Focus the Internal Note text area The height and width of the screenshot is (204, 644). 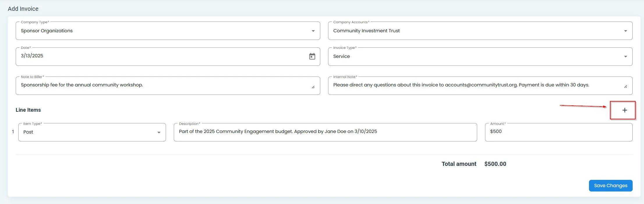pyautogui.click(x=466, y=85)
